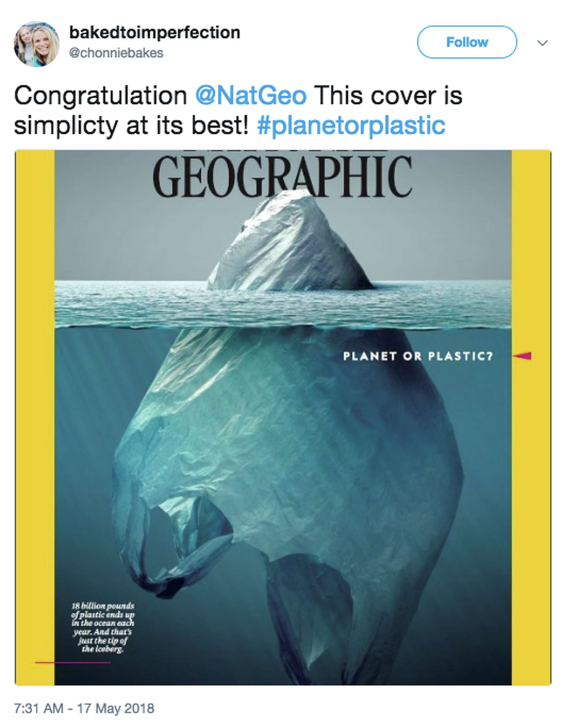Click the magenta arrow beside the headline
The width and height of the screenshot is (562, 728).
pos(522,356)
